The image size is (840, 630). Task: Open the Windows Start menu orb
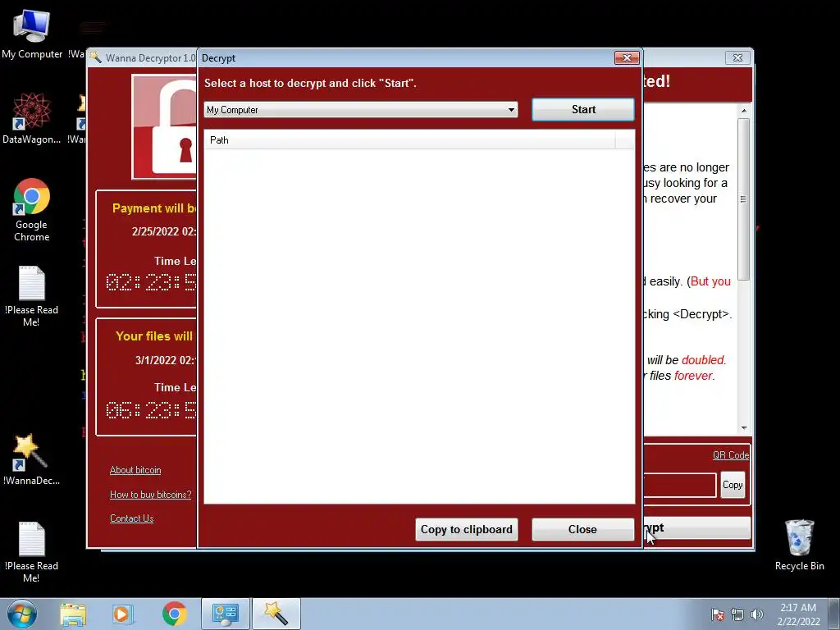22,614
